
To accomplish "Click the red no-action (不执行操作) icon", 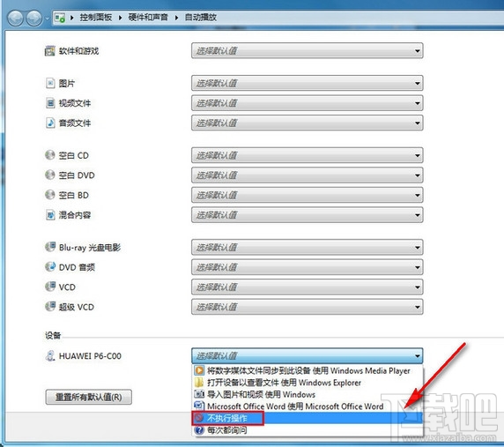I will (199, 418).
